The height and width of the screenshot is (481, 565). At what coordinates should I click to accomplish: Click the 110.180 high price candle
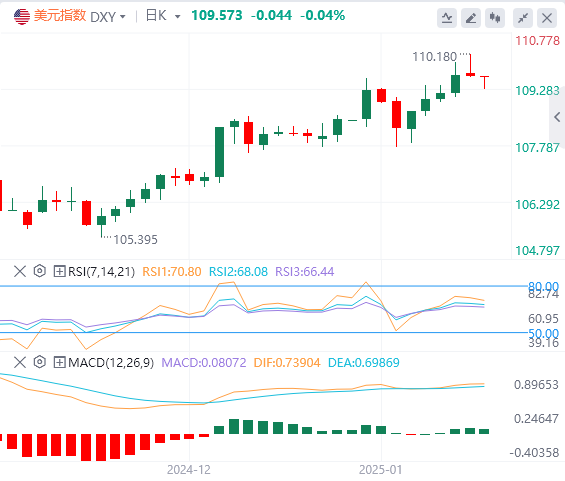[470, 66]
